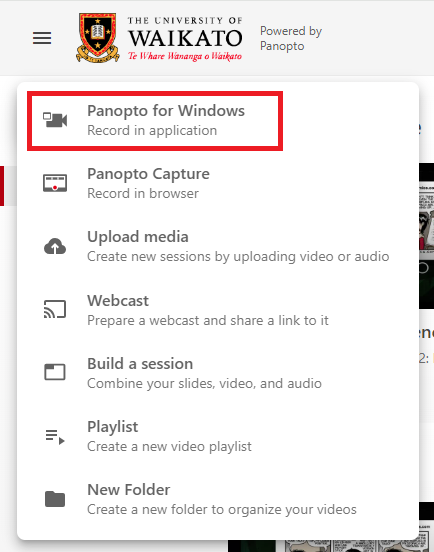
Task: Click 'Create a new folder to organize your videos'
Action: pyautogui.click(x=222, y=509)
